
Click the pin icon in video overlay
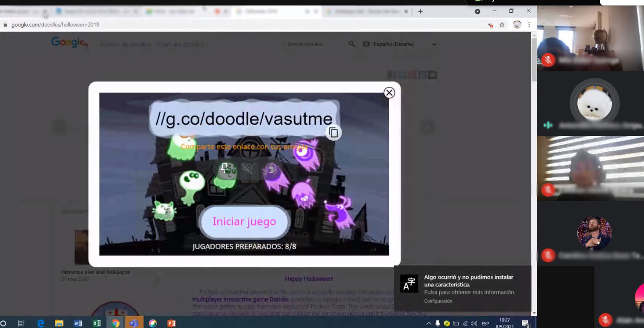(x=224, y=168)
